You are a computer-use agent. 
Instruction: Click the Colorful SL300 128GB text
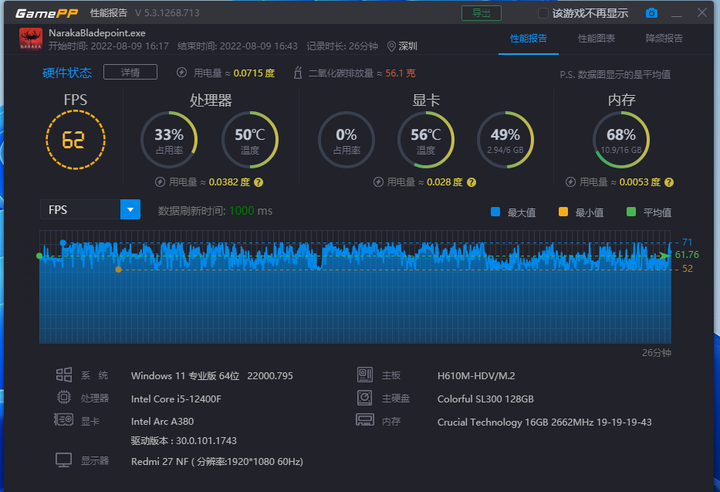point(485,399)
